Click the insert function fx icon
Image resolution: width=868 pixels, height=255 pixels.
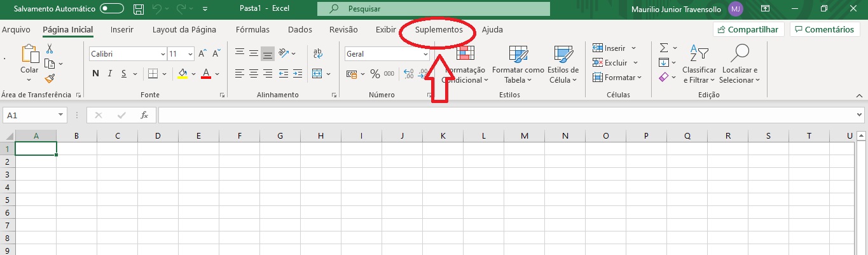(x=144, y=115)
